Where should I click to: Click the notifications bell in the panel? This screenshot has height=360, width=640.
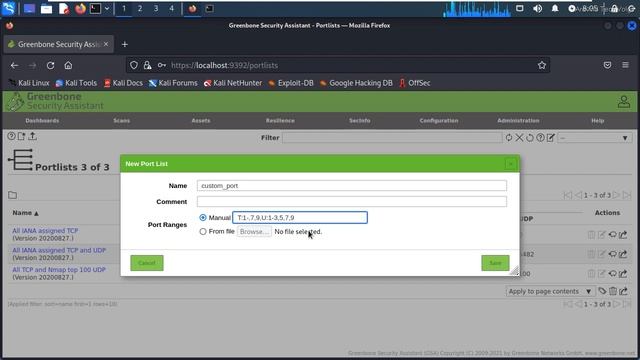click(x=555, y=9)
